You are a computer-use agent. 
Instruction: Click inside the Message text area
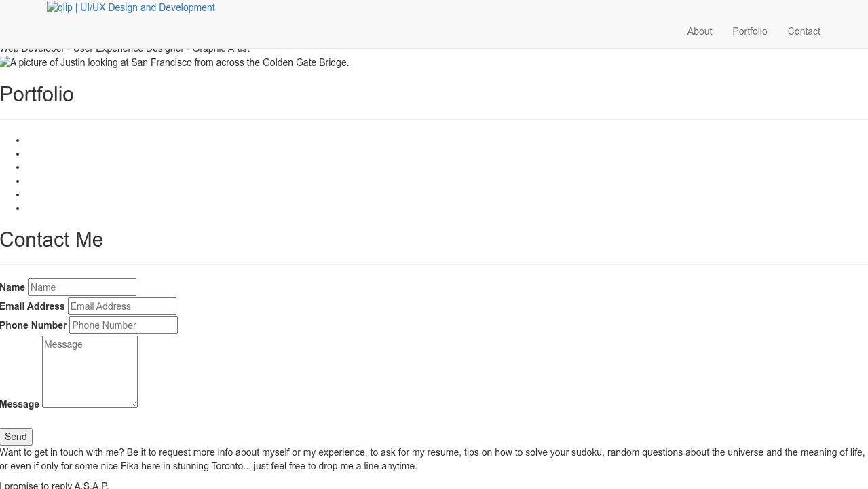90,371
